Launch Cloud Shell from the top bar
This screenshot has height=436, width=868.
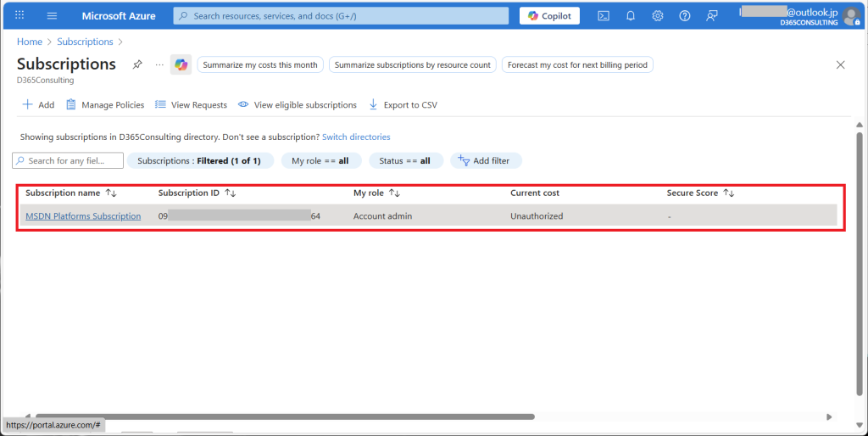[604, 16]
